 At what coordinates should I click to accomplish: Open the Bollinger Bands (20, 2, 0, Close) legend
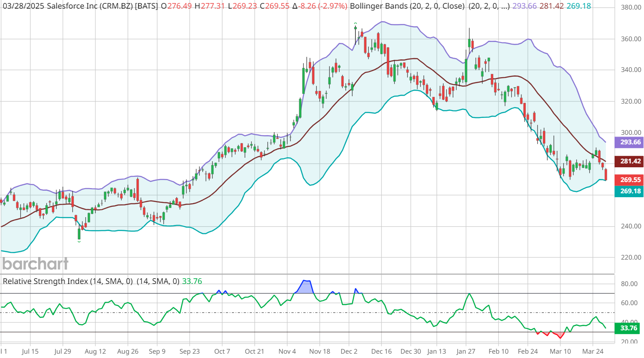pos(407,7)
